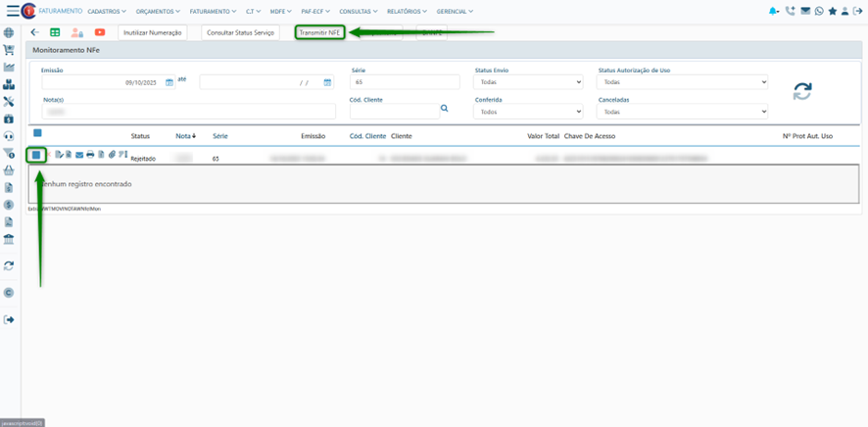Image resolution: width=868 pixels, height=427 pixels.
Task: Click the Transmitir NFE button
Action: click(319, 32)
